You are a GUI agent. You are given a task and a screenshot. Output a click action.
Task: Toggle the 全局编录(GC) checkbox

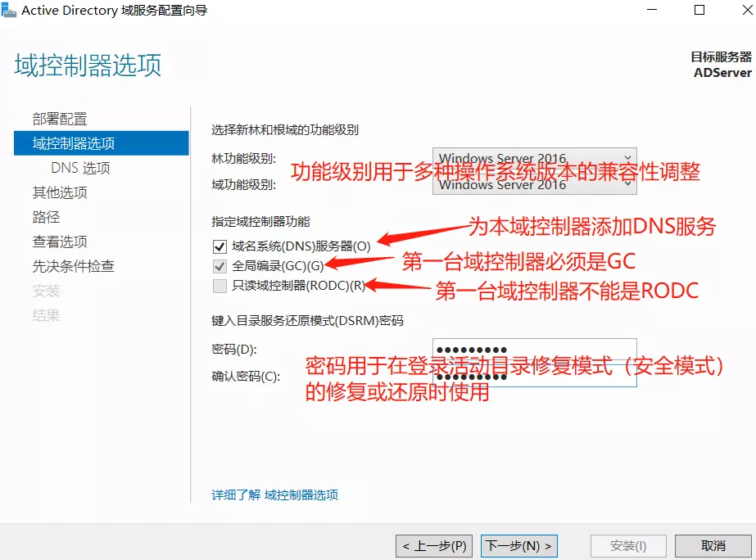219,266
